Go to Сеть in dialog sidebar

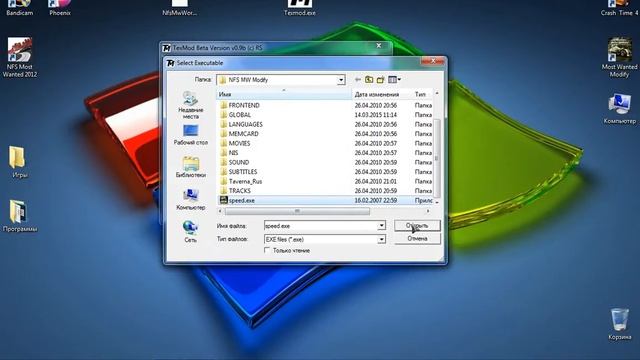191,231
